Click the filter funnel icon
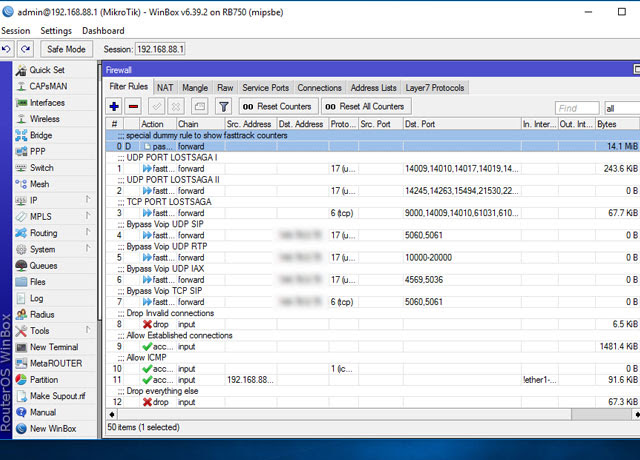Image resolution: width=640 pixels, height=460 pixels. 224,107
